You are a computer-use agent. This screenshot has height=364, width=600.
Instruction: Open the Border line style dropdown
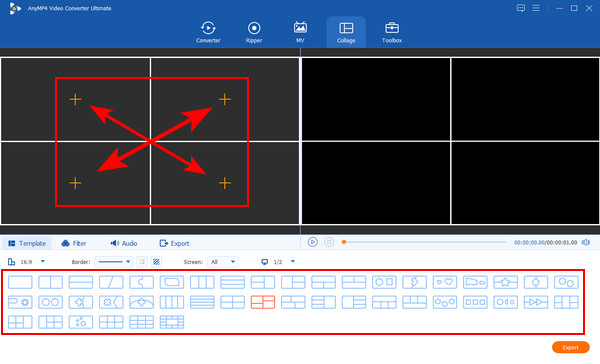[x=114, y=262]
